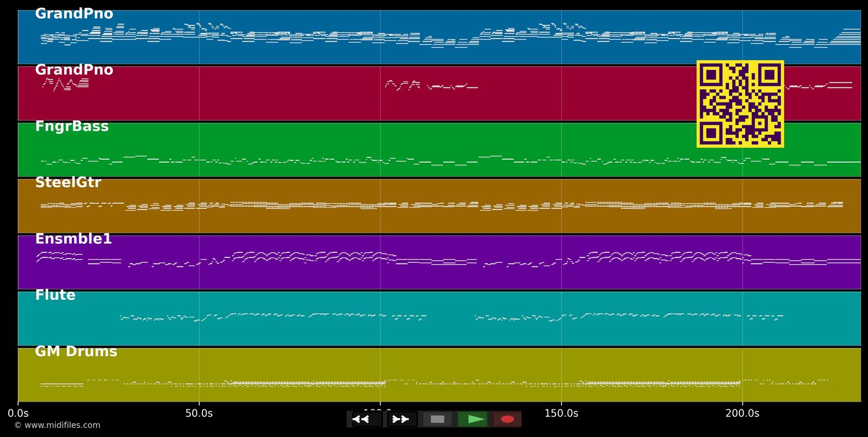Image resolution: width=868 pixels, height=437 pixels.
Task: Click the fast-forward button
Action: (402, 419)
